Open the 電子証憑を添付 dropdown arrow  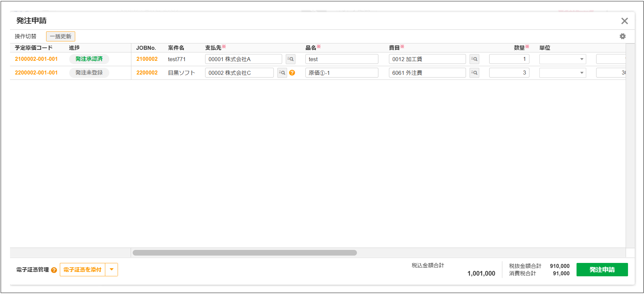112,270
